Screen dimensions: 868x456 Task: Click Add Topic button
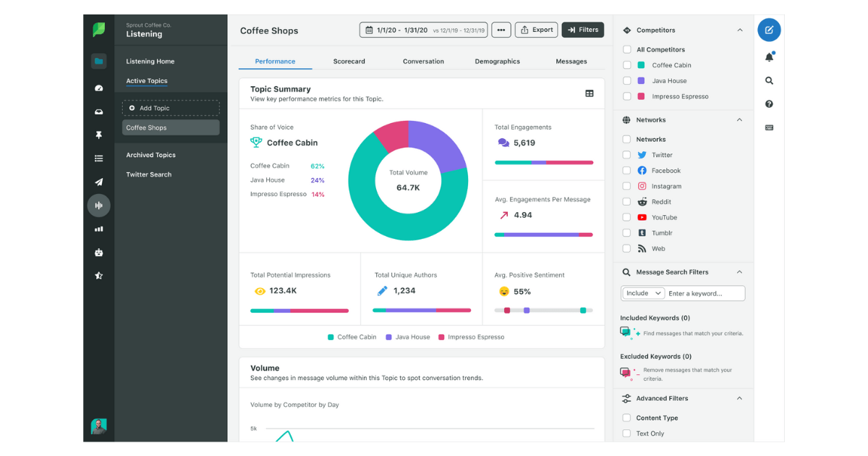(171, 108)
